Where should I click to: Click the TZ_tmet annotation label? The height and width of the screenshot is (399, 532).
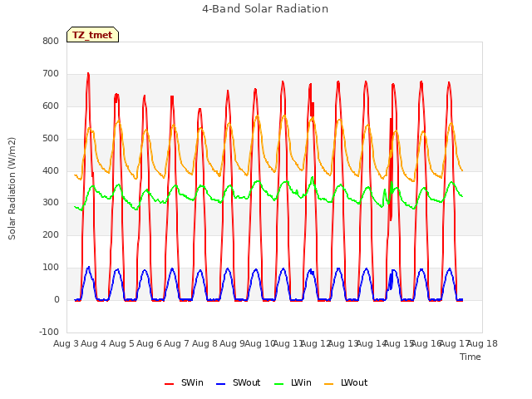(x=92, y=35)
